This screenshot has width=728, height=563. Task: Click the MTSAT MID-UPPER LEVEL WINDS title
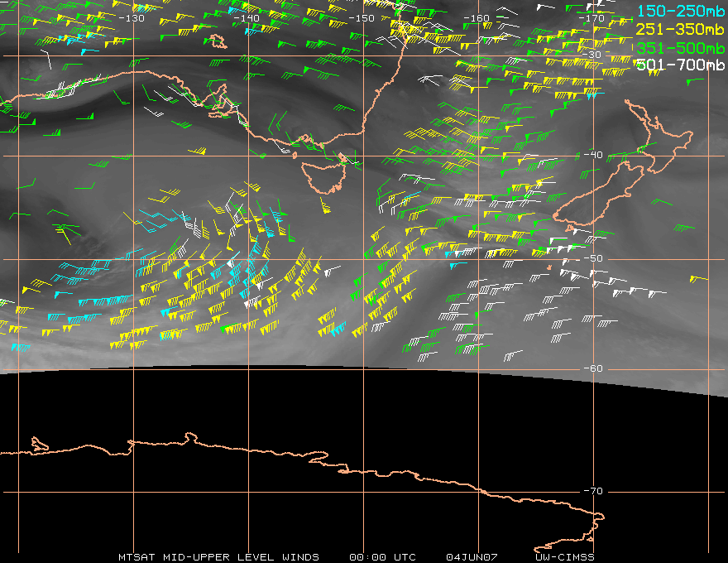(218, 557)
